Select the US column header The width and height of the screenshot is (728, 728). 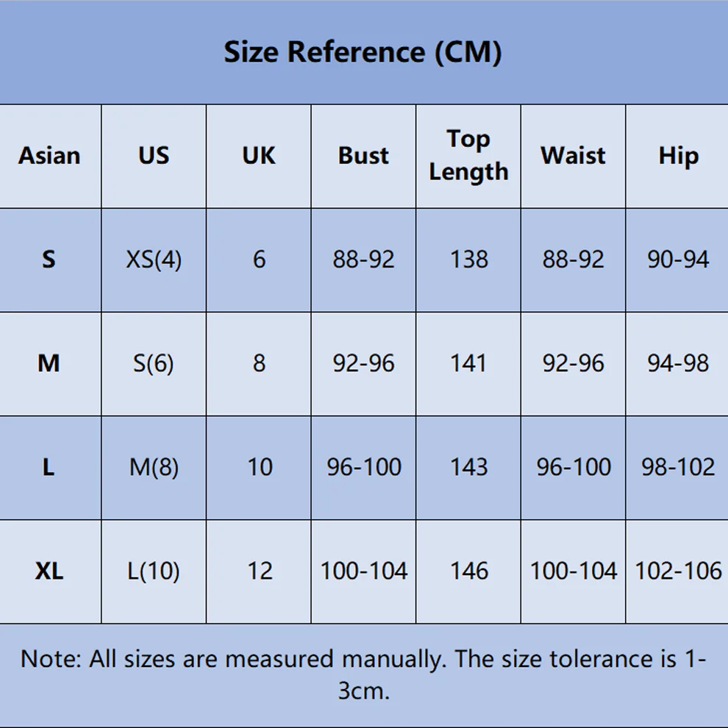tap(154, 156)
